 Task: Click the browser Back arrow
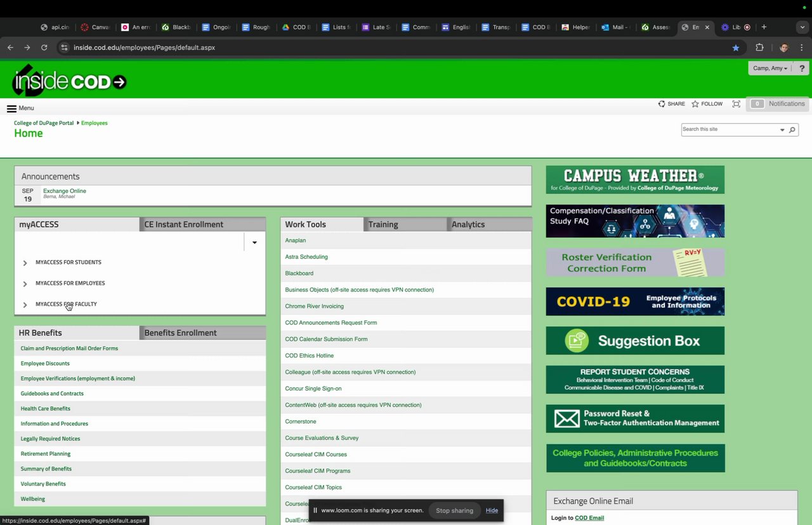(x=10, y=48)
